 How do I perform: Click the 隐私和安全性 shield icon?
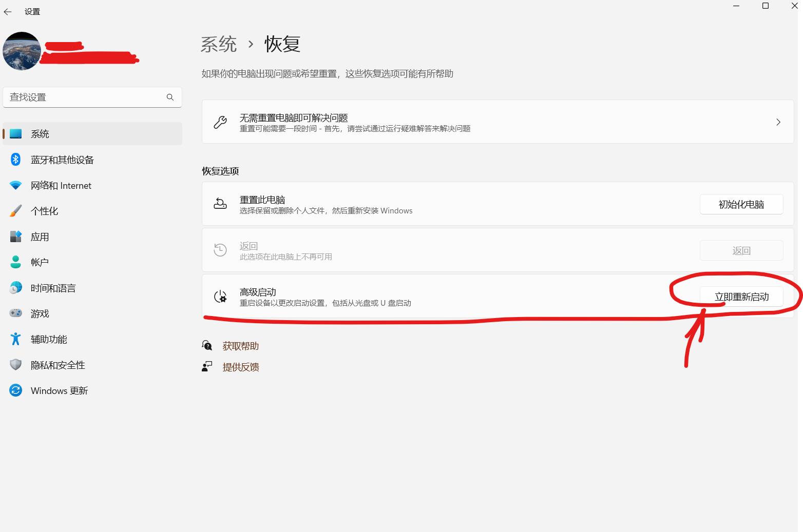point(15,364)
